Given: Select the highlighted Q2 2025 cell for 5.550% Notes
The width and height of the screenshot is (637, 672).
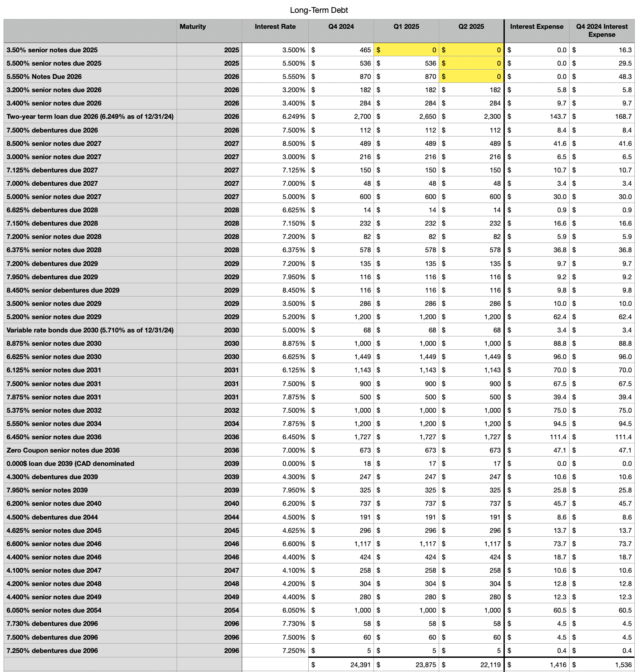Looking at the screenshot, I should coord(472,77).
